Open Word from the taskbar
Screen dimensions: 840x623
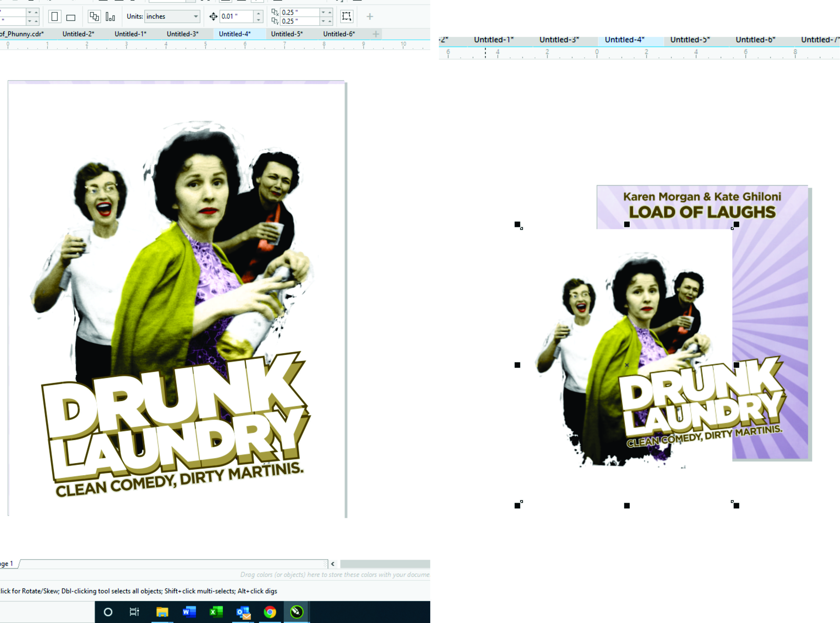click(189, 612)
